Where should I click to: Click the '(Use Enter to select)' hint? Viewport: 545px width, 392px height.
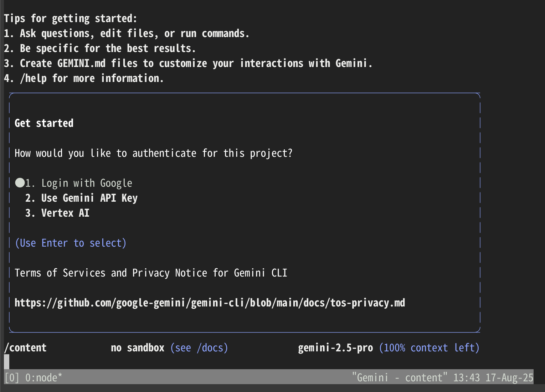pyautogui.click(x=71, y=243)
